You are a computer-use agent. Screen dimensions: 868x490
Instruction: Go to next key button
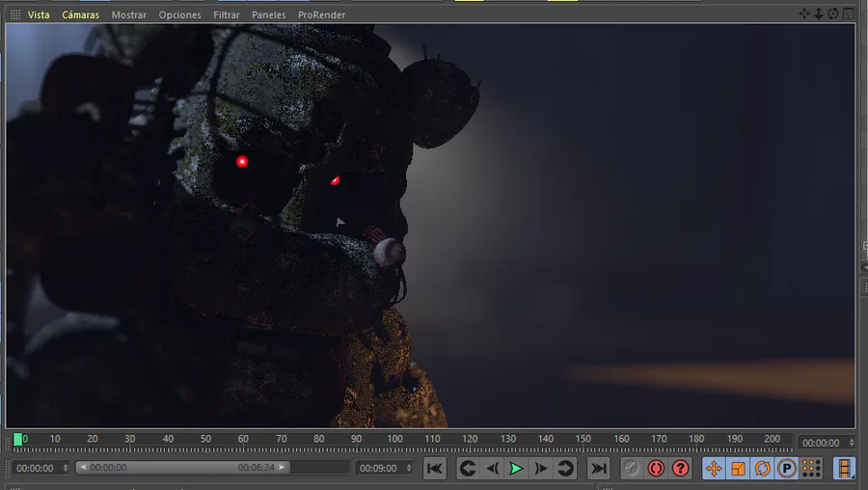click(565, 469)
